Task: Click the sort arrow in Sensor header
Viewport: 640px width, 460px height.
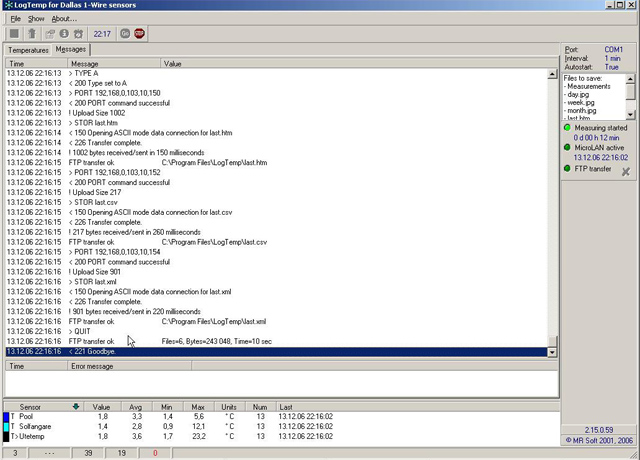Action: pyautogui.click(x=76, y=407)
